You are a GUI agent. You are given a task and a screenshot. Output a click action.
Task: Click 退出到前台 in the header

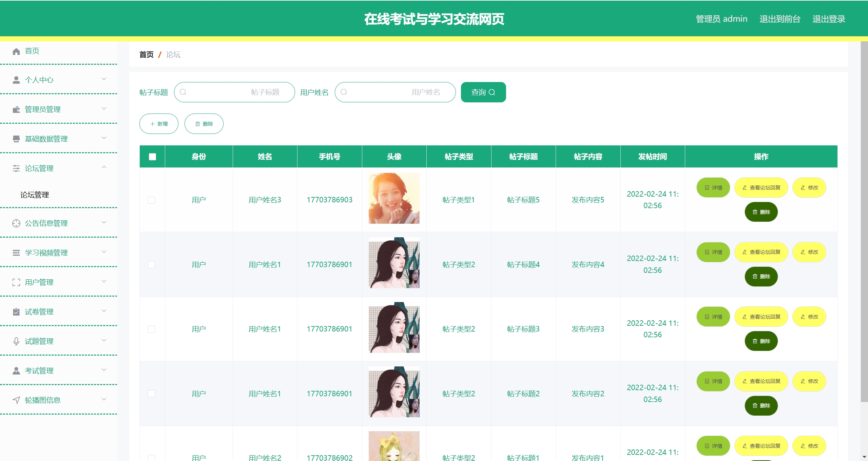tap(780, 19)
